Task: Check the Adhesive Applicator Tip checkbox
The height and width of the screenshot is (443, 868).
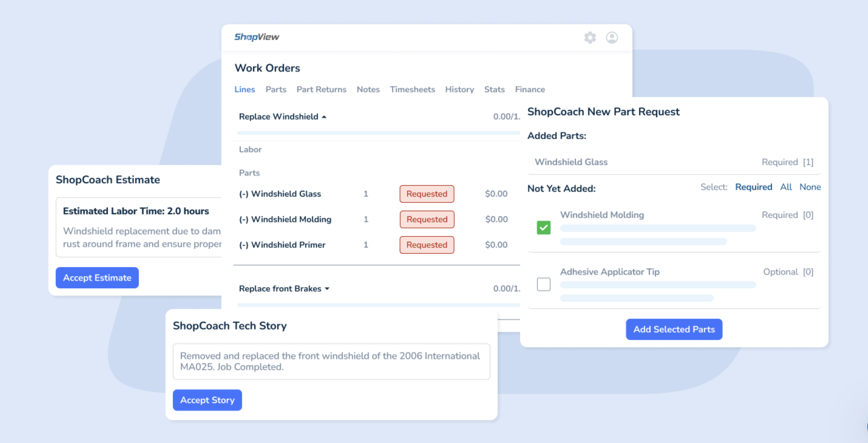Action: tap(544, 284)
